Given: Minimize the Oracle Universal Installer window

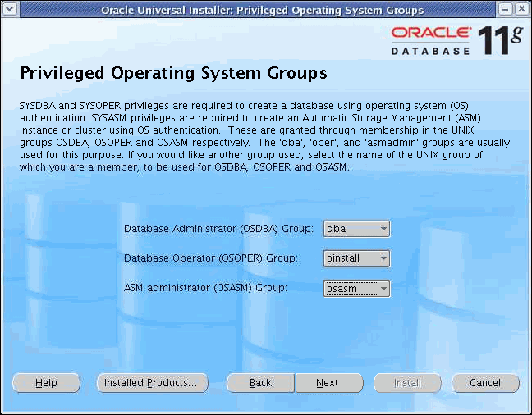Looking at the screenshot, I should [x=506, y=10].
